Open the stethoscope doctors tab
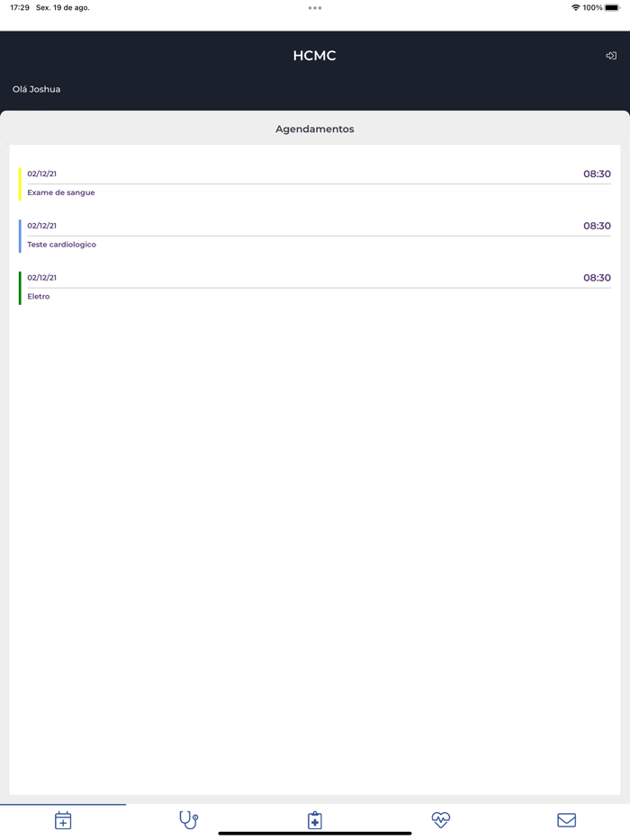 click(189, 819)
